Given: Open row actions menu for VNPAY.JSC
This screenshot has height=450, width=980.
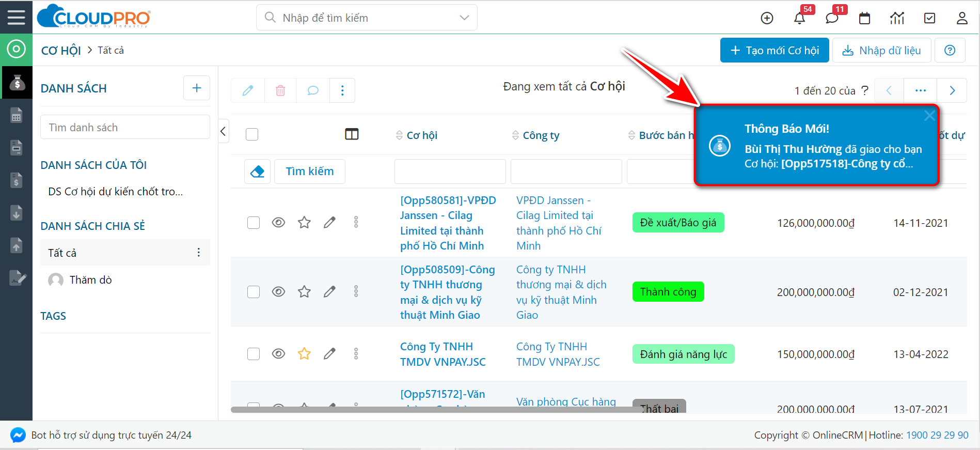Looking at the screenshot, I should pyautogui.click(x=356, y=354).
